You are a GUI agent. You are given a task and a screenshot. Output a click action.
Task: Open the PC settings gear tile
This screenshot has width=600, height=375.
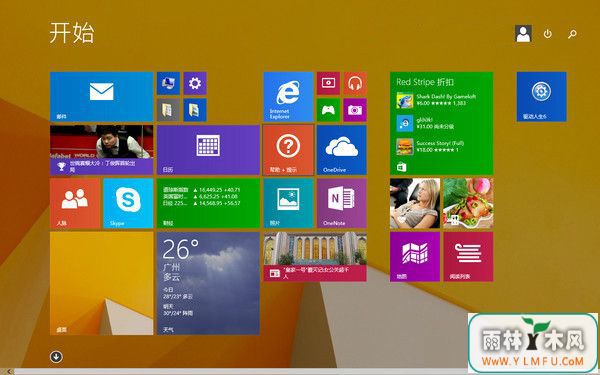pyautogui.click(x=195, y=83)
